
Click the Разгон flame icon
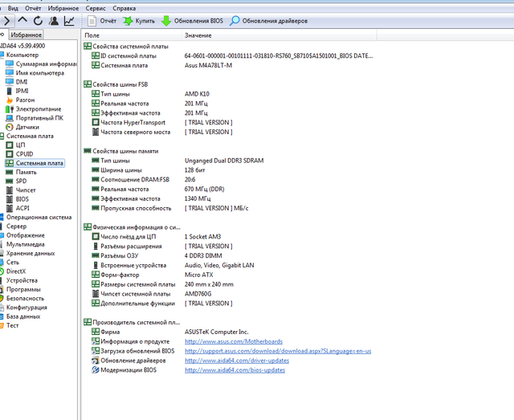click(x=10, y=100)
